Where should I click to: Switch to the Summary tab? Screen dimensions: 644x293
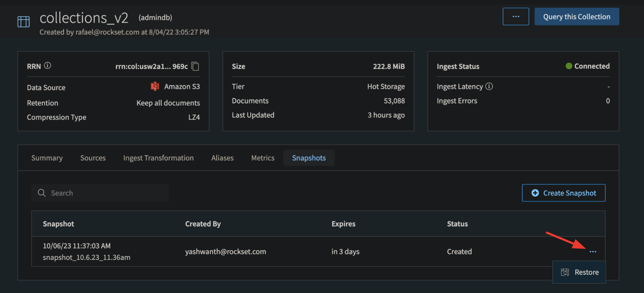pyautogui.click(x=47, y=158)
